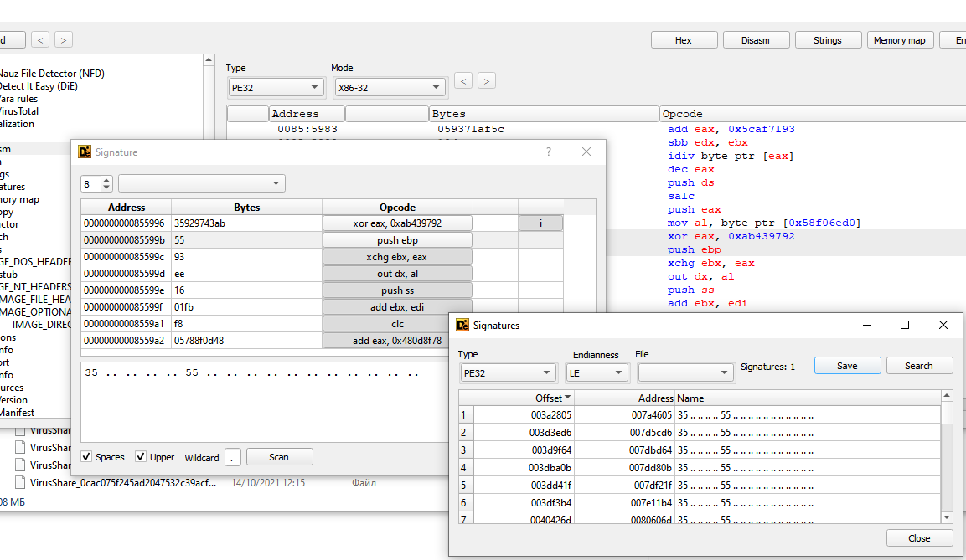
Task: Click the 'i' button in first signature row
Action: point(540,223)
